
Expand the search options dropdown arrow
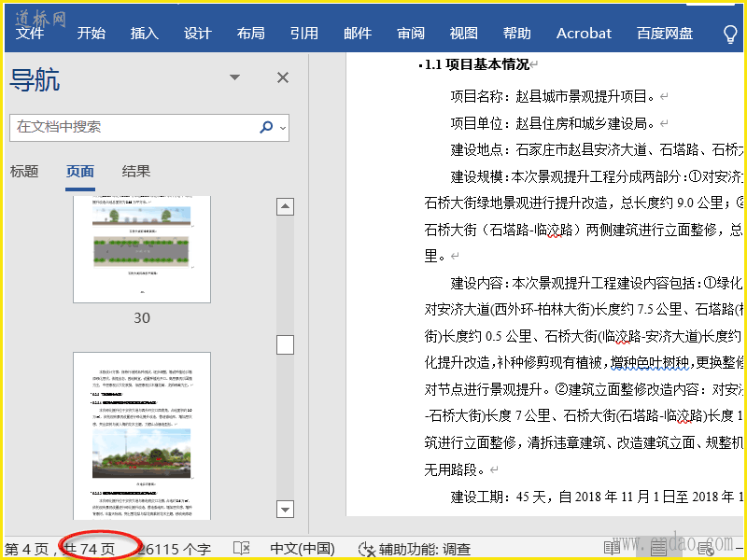[284, 128]
